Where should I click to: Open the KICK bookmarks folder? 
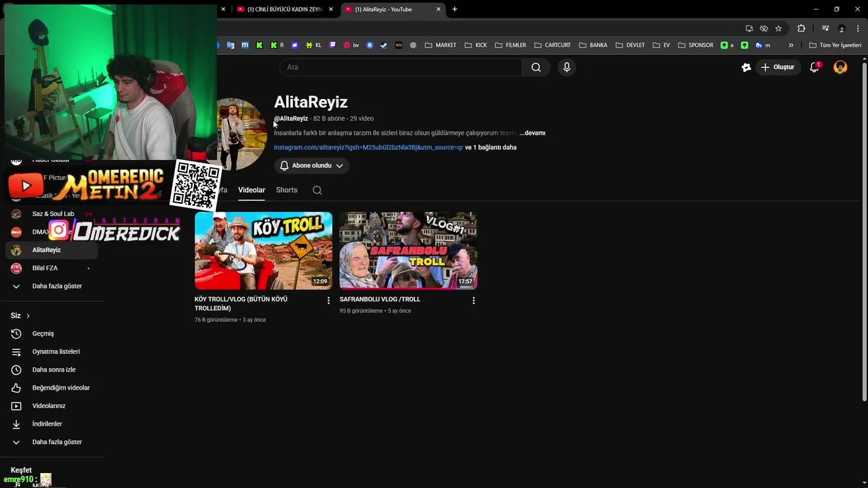[476, 45]
